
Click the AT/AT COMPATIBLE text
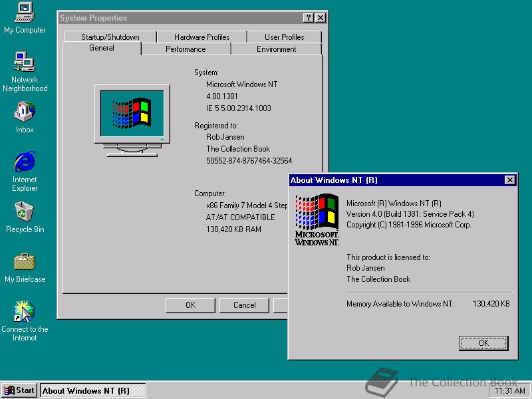[240, 217]
